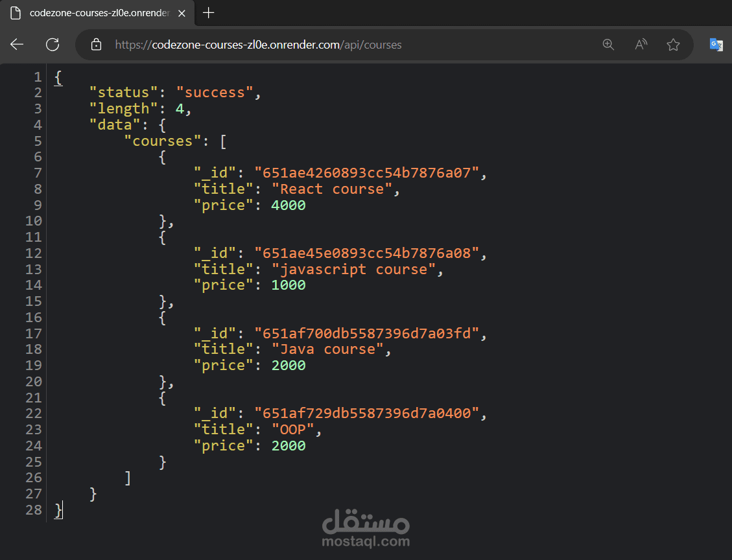The height and width of the screenshot is (560, 732).
Task: Click the mostaql.com watermark text
Action: [x=365, y=540]
